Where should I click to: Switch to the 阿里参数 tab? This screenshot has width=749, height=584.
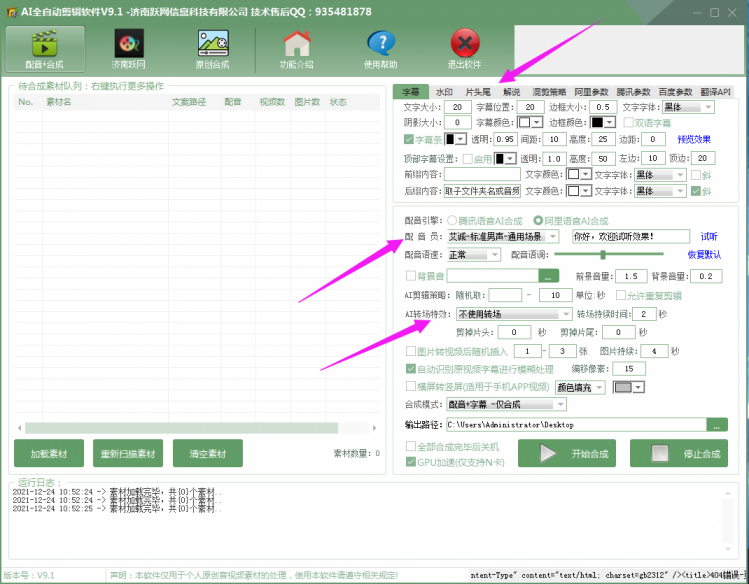[x=591, y=92]
